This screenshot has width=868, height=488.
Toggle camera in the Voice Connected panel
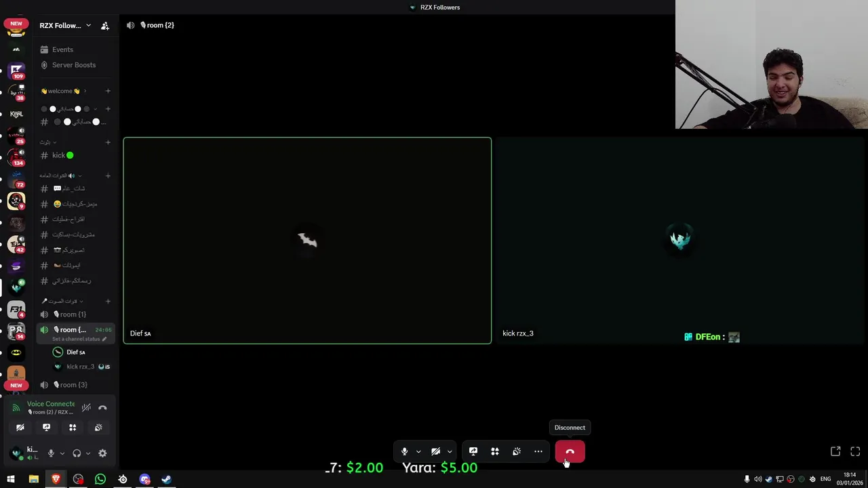pyautogui.click(x=20, y=428)
